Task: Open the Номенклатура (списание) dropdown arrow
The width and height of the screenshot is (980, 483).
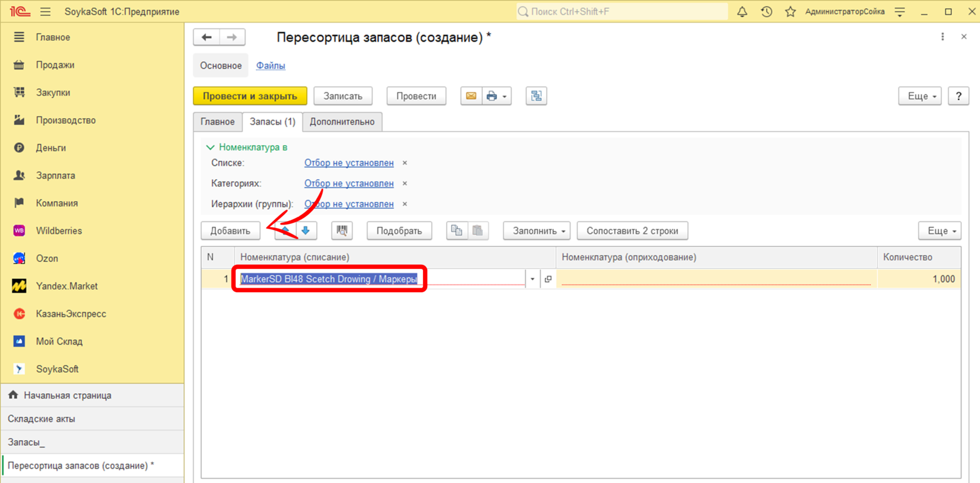Action: [532, 279]
